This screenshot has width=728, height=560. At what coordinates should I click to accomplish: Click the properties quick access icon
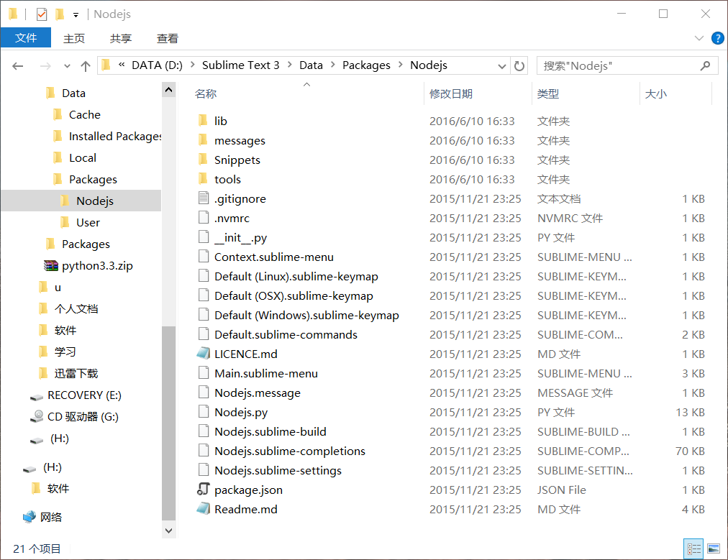tap(42, 14)
